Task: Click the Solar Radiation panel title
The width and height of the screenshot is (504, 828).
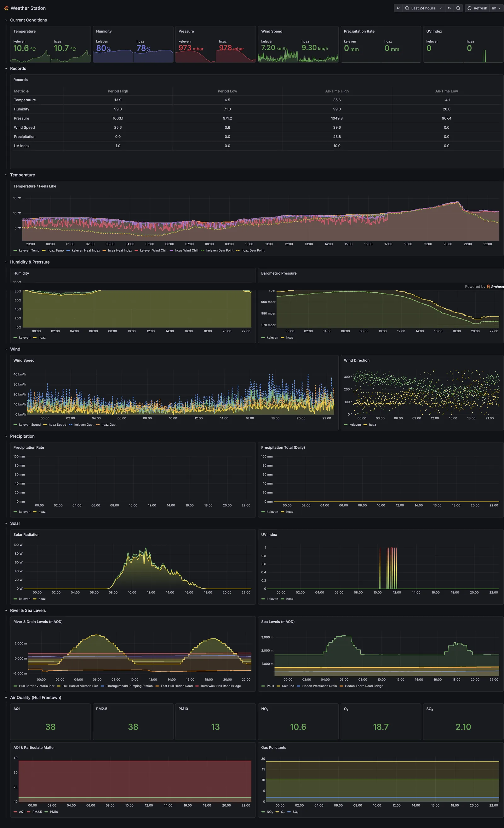Action: 26,534
